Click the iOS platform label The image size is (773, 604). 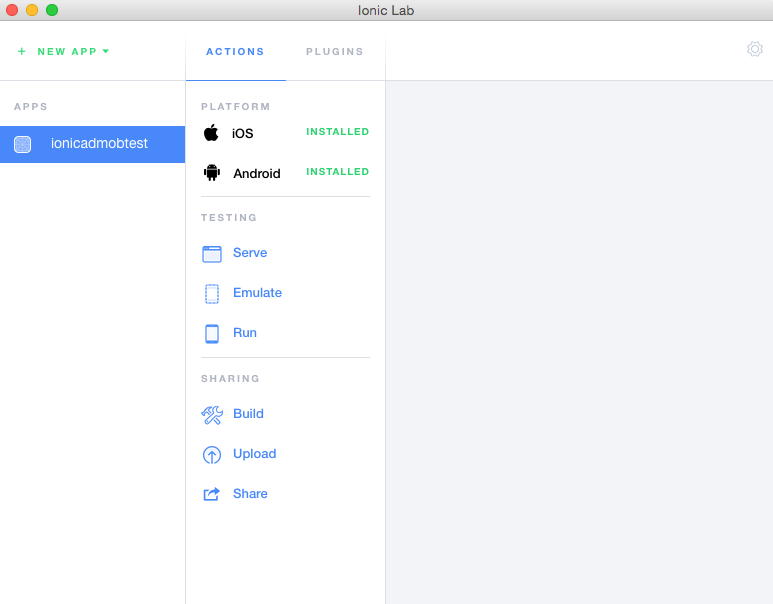pyautogui.click(x=243, y=134)
